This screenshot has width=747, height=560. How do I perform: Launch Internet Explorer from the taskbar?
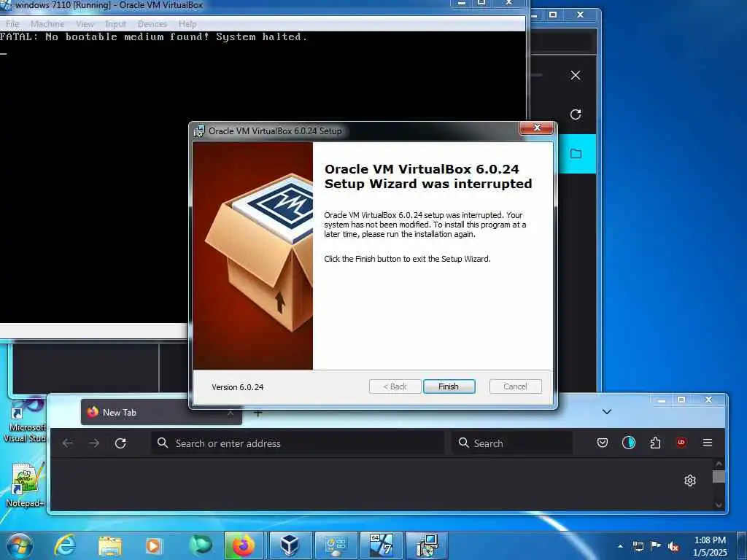(x=64, y=545)
